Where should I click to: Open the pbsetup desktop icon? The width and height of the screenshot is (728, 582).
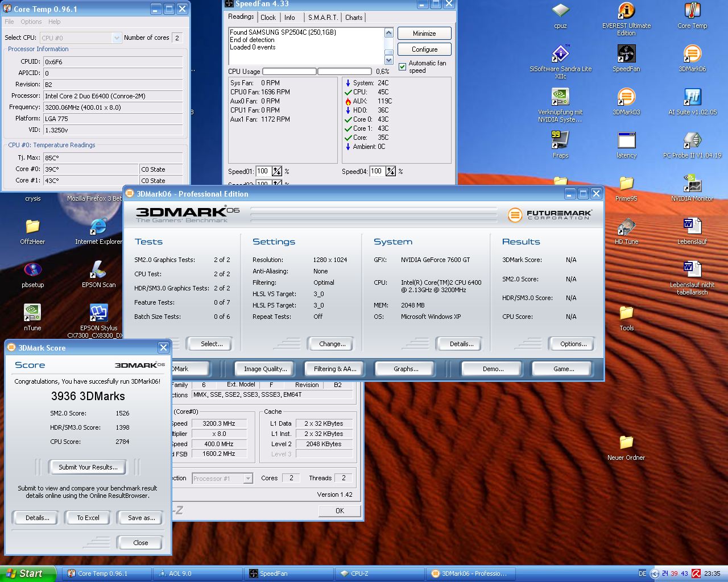(x=32, y=275)
